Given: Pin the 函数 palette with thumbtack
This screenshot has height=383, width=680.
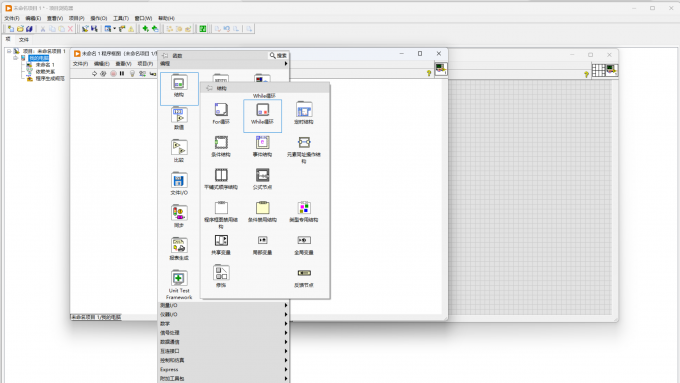Looking at the screenshot, I should [x=165, y=56].
